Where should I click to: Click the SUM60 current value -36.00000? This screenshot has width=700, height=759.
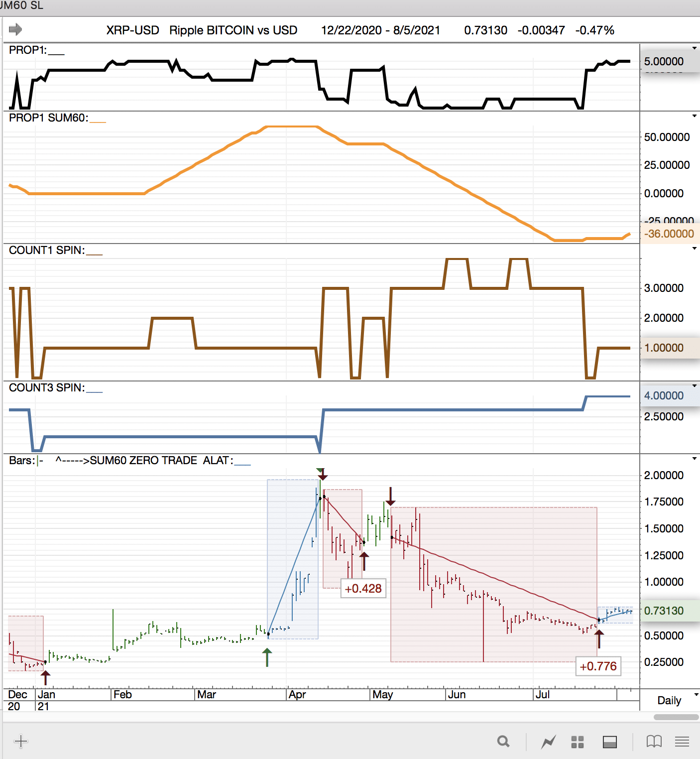(669, 234)
